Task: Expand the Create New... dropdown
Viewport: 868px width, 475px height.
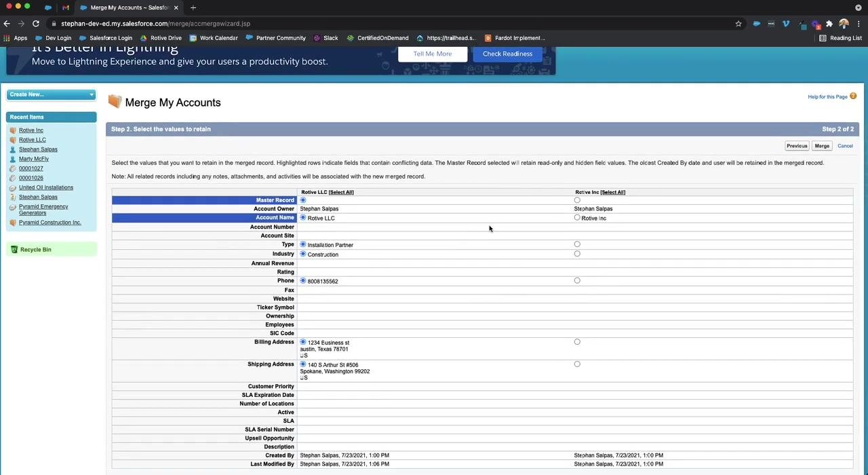Action: tap(51, 94)
